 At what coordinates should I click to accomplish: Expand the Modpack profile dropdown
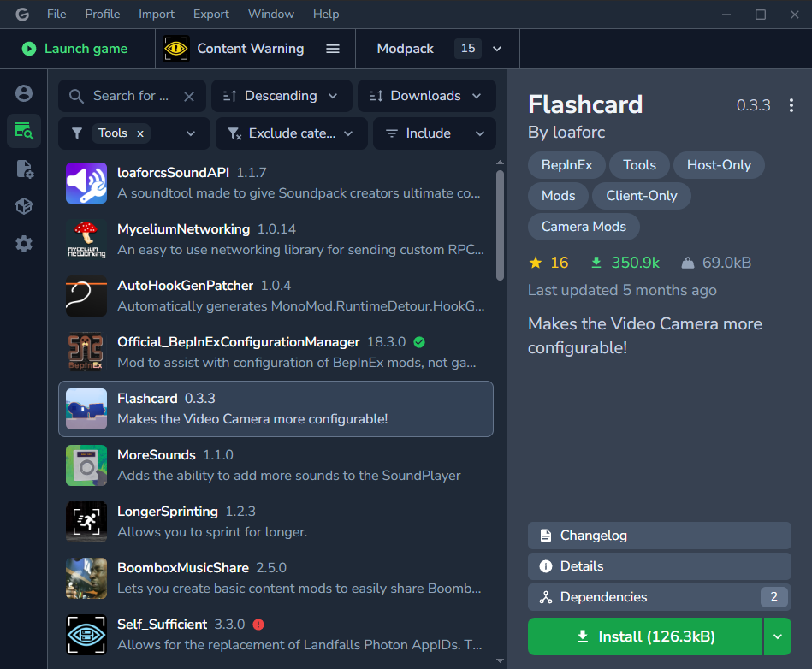tap(497, 49)
